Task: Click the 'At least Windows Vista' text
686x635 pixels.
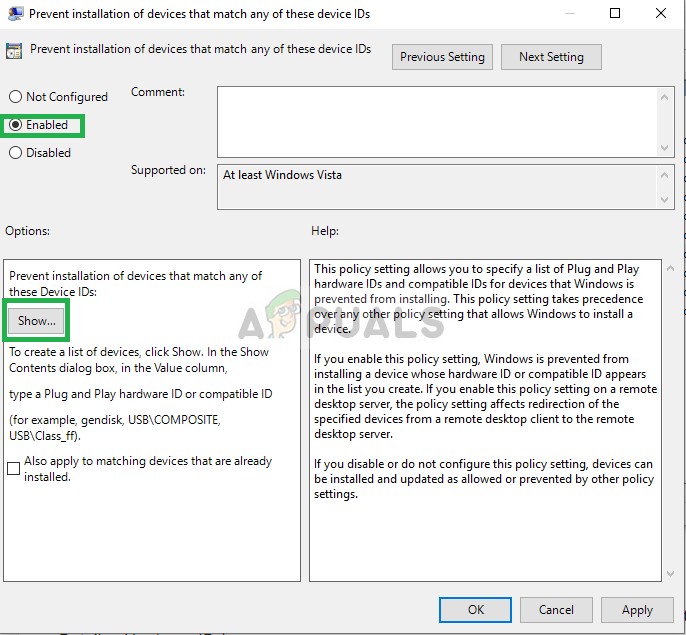Action: coord(282,175)
